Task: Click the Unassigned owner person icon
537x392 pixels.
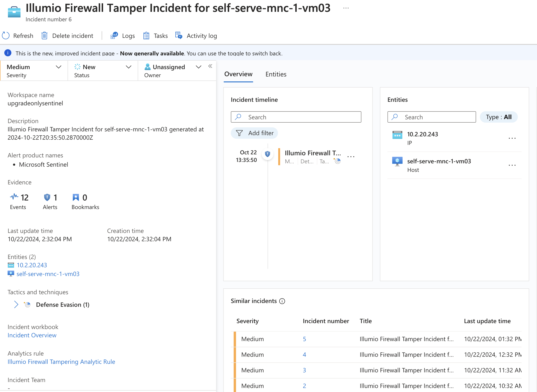Action: point(147,67)
